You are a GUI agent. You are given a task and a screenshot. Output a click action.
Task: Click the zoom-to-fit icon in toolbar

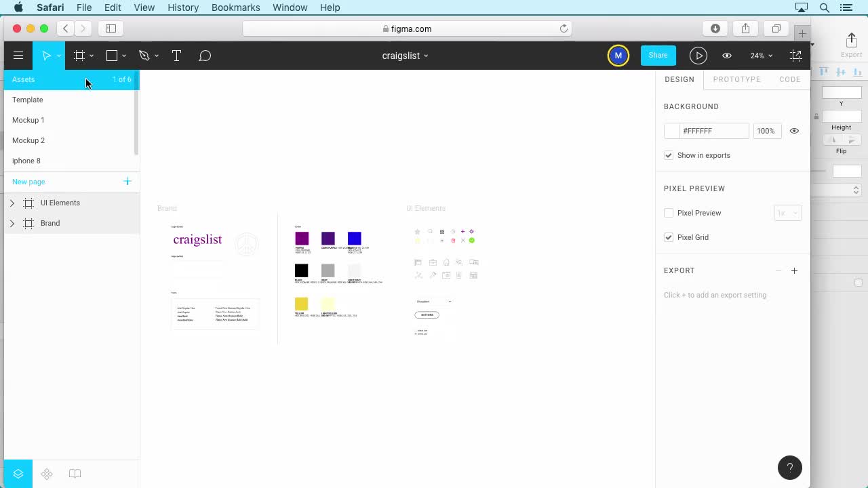click(x=795, y=56)
